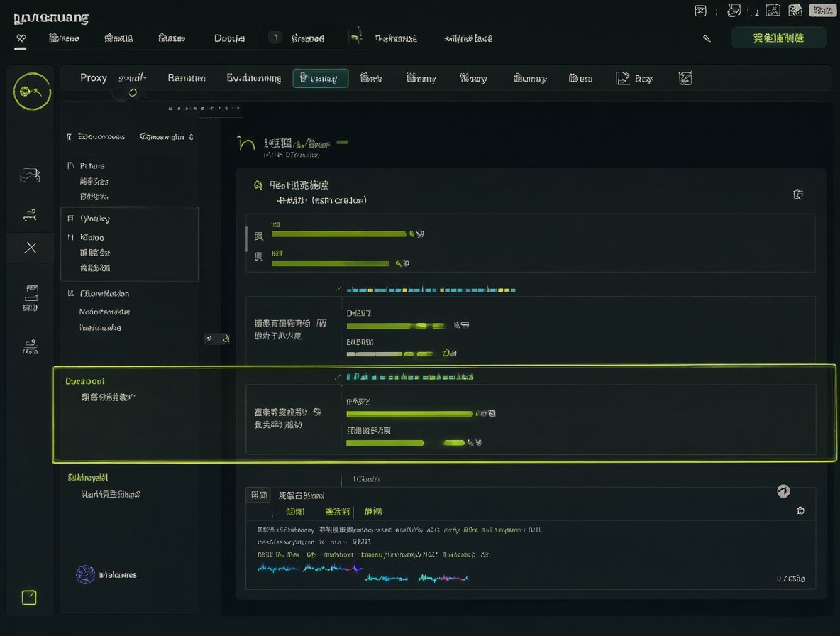The image size is (840, 636).
Task: Click small grey button at top-right corner
Action: tap(823, 10)
